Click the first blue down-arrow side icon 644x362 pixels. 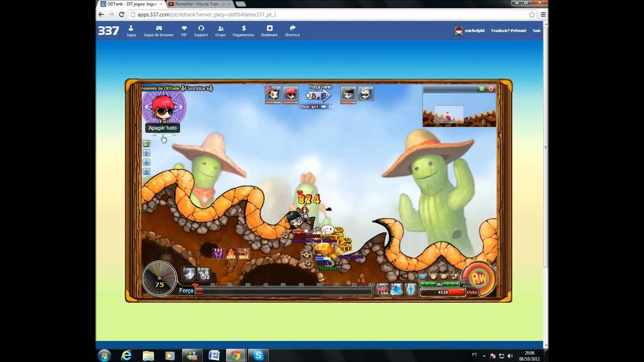(146, 162)
